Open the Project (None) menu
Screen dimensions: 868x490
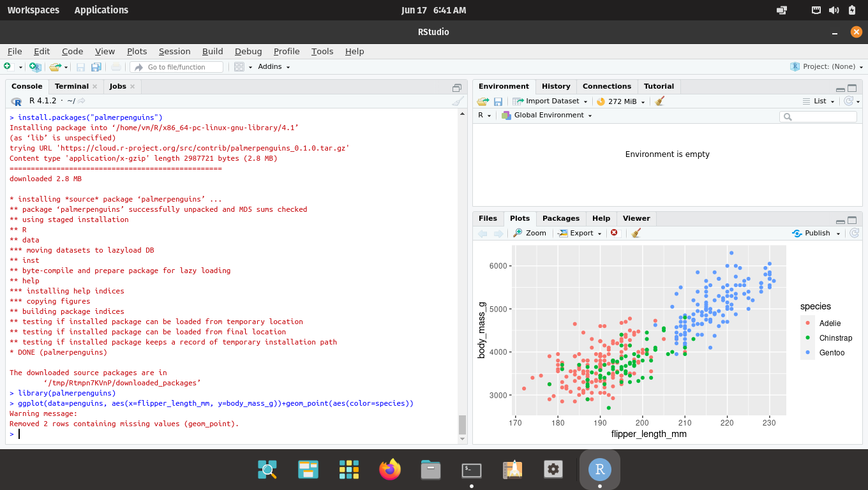click(x=827, y=66)
